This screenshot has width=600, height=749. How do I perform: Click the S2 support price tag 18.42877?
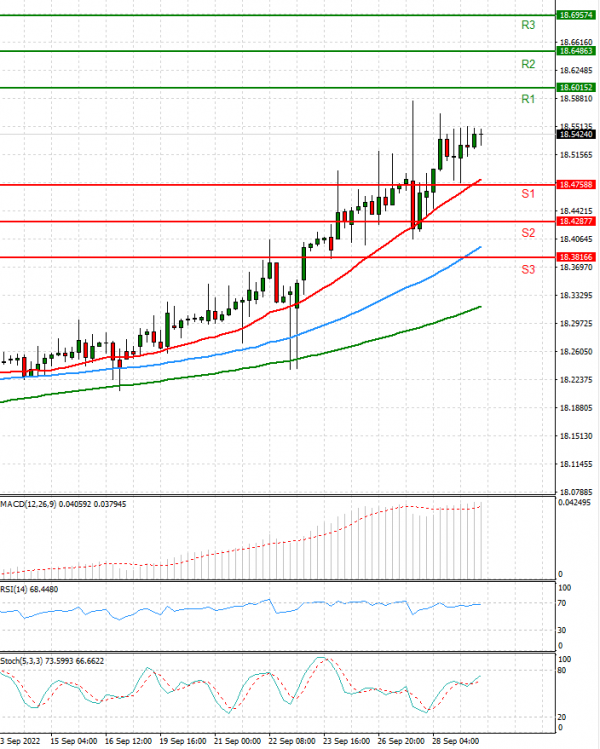(x=576, y=222)
